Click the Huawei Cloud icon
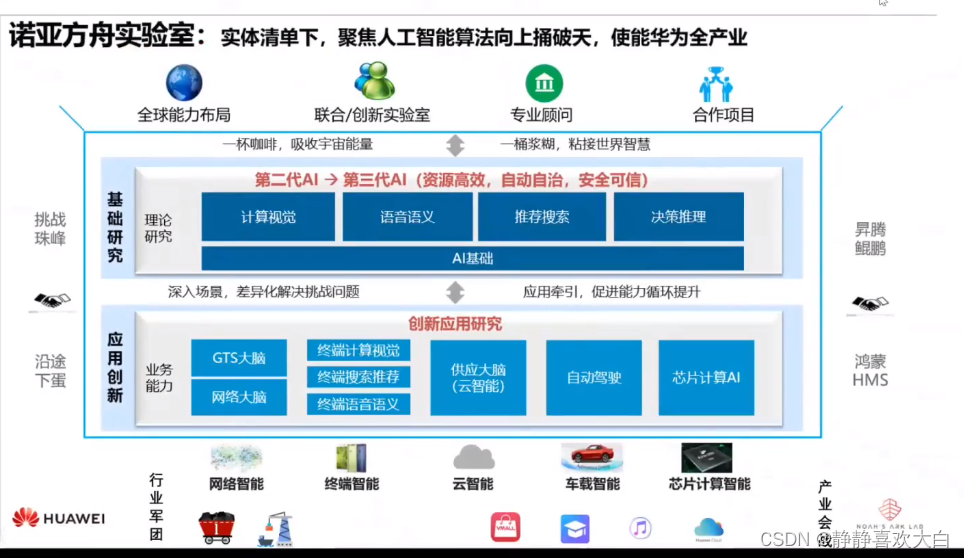 click(x=708, y=529)
